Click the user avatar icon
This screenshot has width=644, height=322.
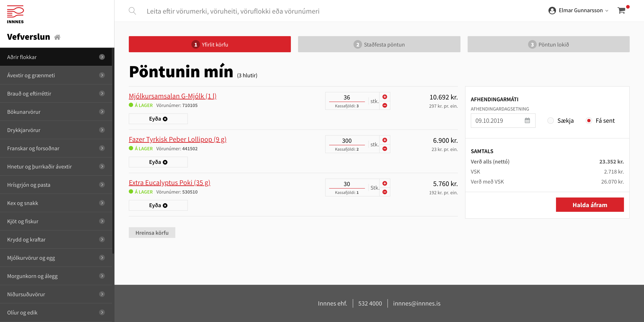(552, 11)
